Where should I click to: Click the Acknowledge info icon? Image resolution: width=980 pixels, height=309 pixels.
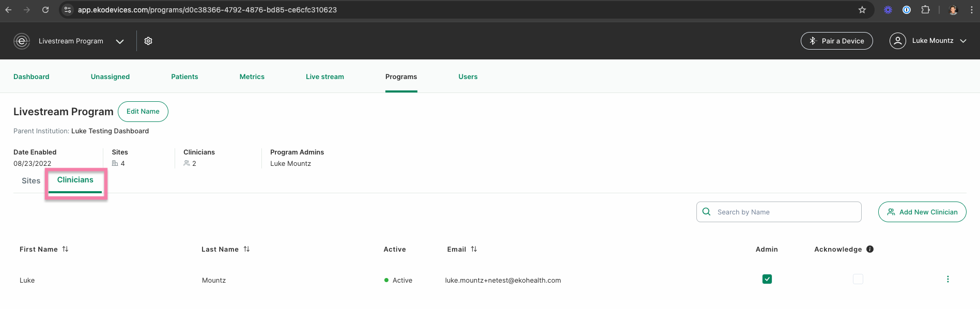(870, 249)
